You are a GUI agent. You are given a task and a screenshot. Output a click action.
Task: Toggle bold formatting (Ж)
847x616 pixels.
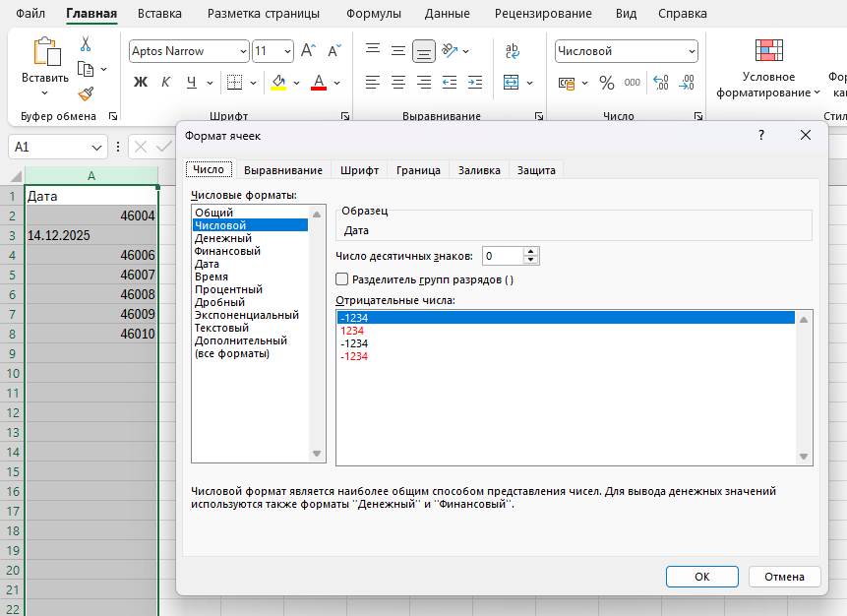pyautogui.click(x=140, y=82)
